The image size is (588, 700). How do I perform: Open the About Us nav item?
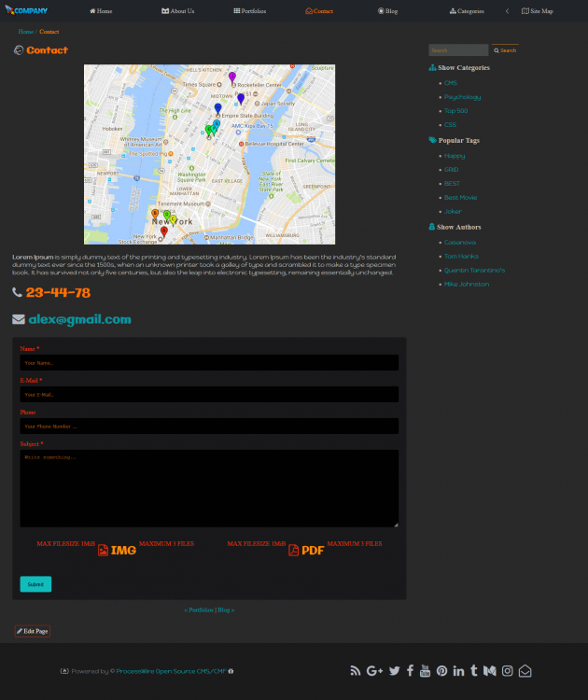(x=177, y=11)
